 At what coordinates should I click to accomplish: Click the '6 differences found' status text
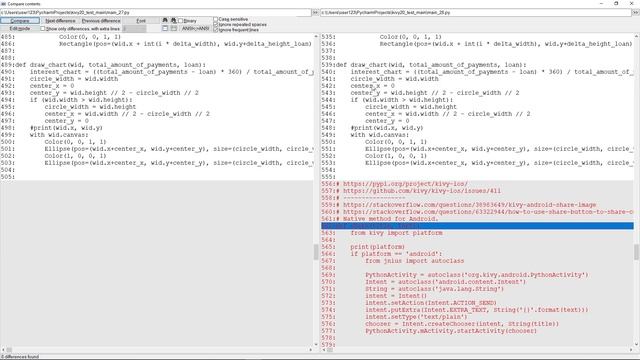tap(20, 357)
